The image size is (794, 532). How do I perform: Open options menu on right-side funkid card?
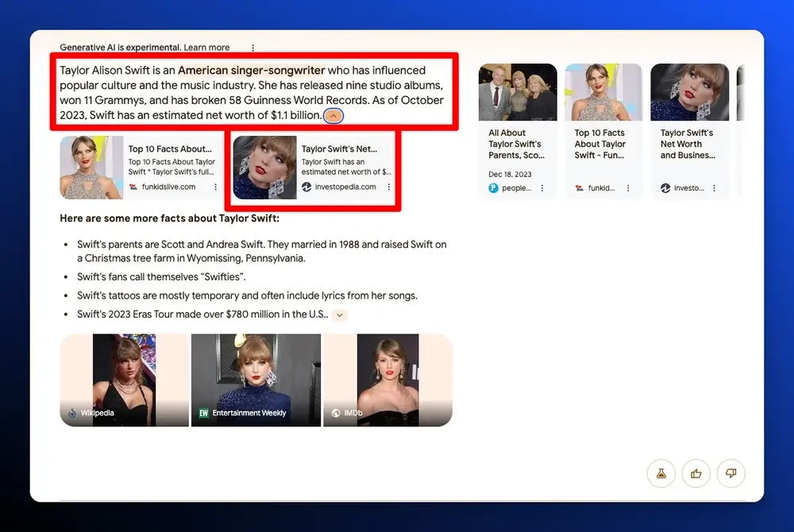click(628, 188)
